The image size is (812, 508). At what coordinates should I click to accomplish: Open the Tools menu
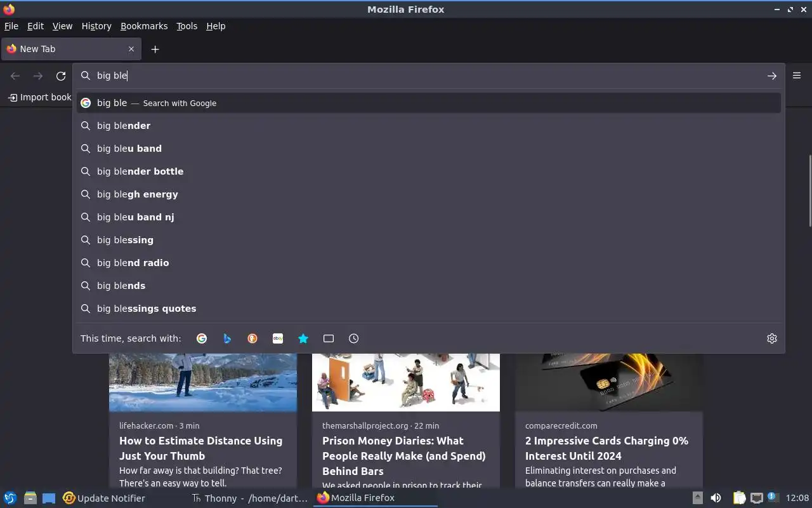point(187,26)
